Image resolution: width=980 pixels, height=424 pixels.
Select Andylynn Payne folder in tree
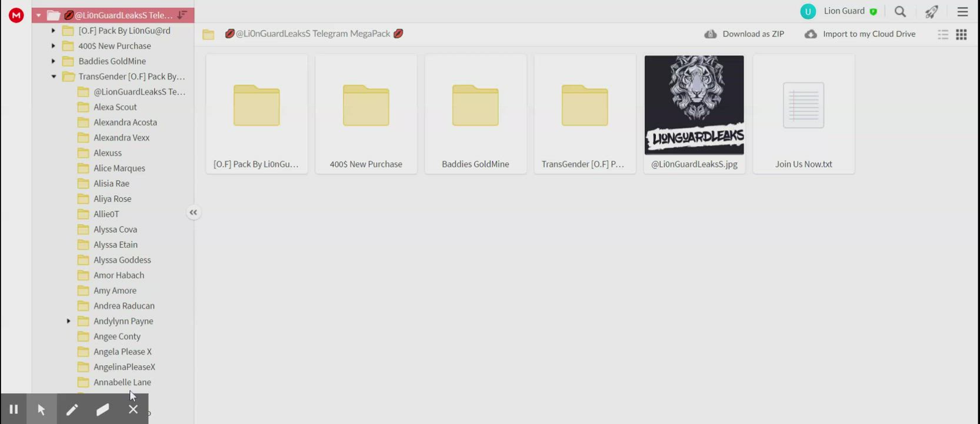click(124, 322)
